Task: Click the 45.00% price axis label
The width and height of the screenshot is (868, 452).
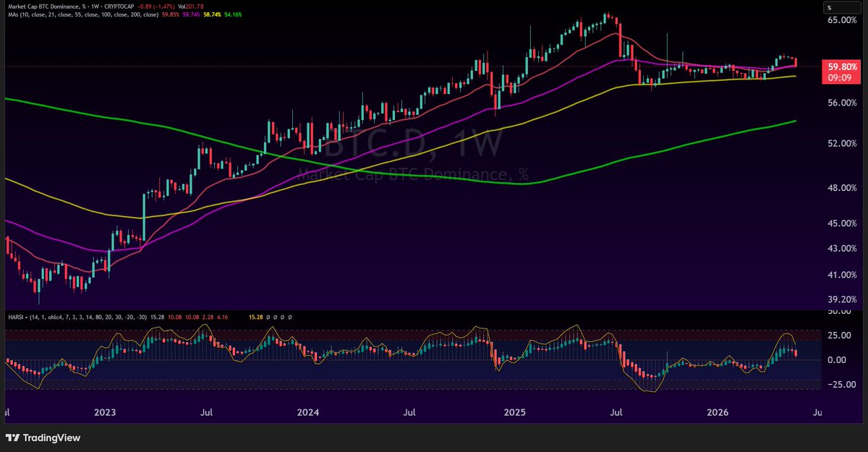Action: [843, 223]
